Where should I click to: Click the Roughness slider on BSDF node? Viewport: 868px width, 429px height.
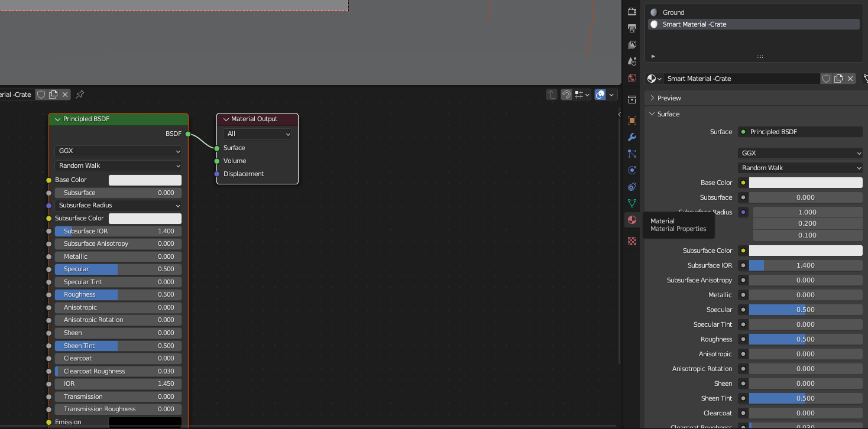tap(118, 295)
